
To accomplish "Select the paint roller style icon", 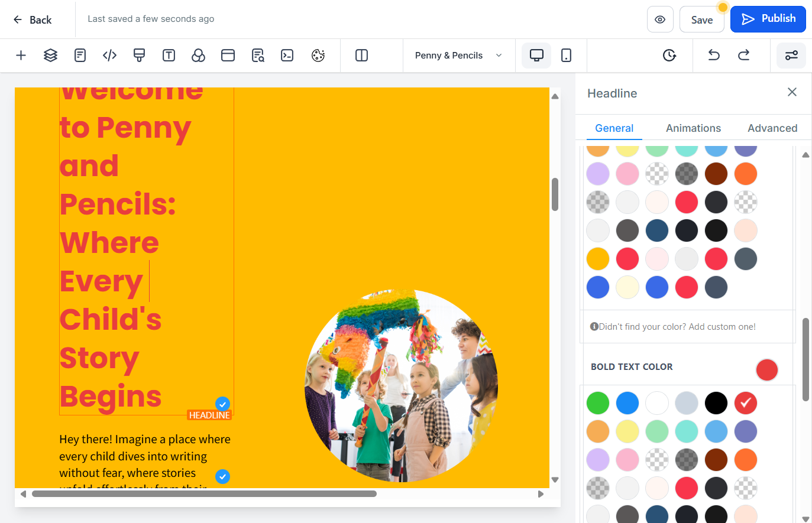I will click(139, 56).
